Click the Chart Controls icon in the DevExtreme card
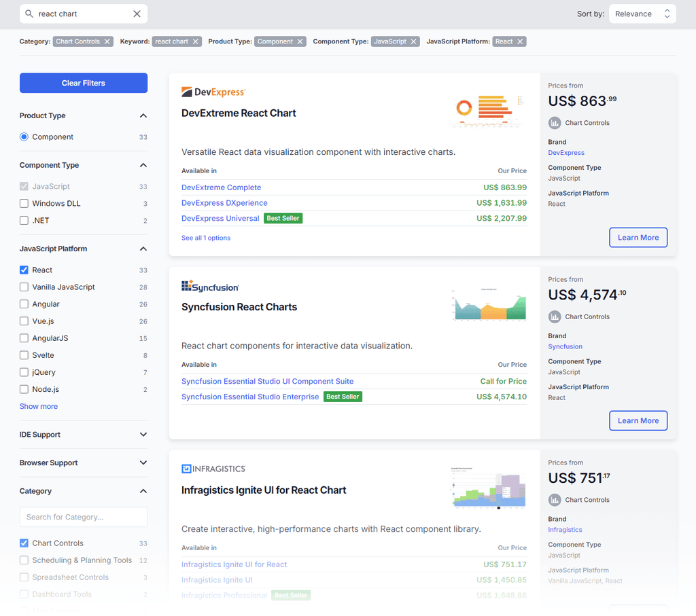 point(555,123)
